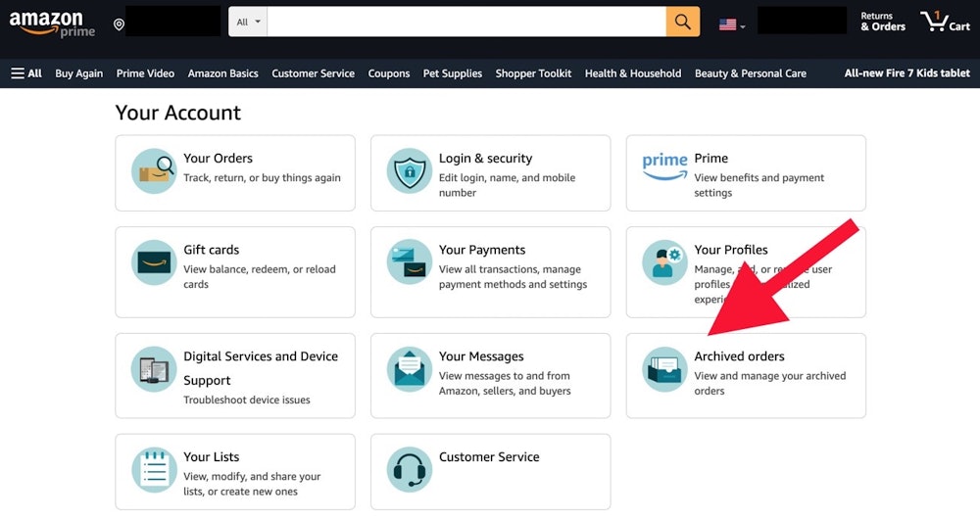The image size is (980, 520).
Task: Open the Your Orders card title
Action: click(219, 159)
